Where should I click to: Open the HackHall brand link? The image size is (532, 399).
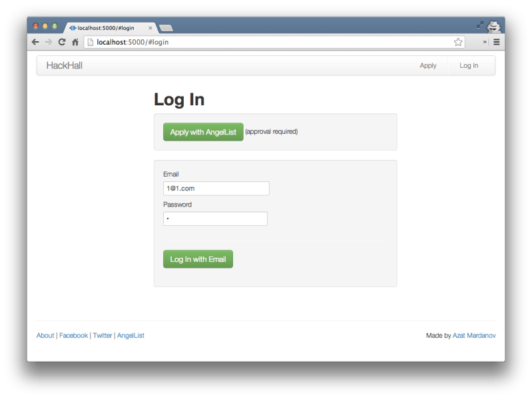pos(65,65)
